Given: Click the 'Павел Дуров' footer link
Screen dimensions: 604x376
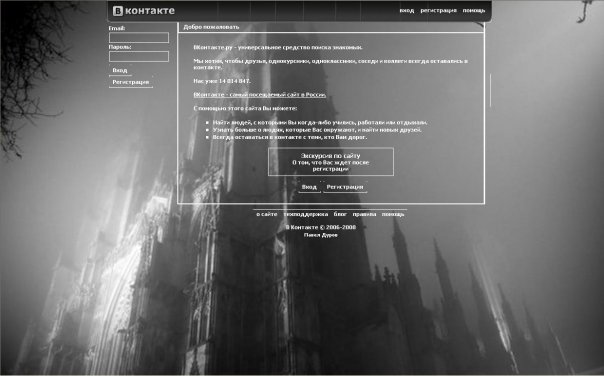Looking at the screenshot, I should (320, 235).
